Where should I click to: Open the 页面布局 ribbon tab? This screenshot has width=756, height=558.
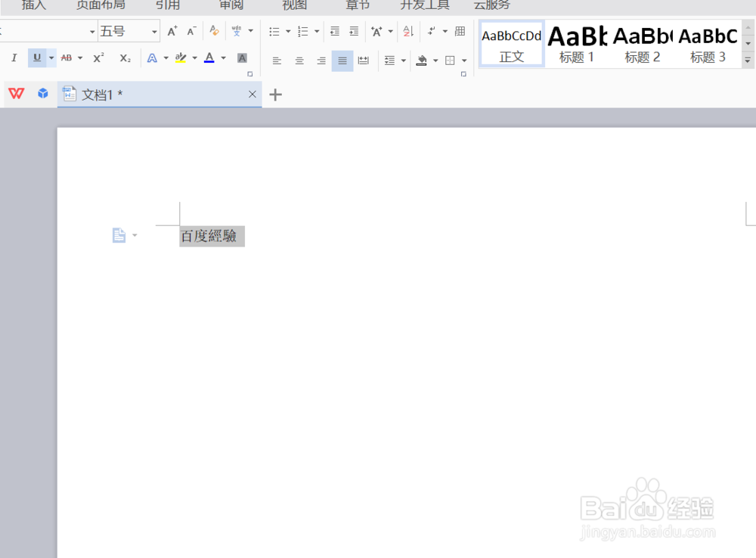coord(101,5)
